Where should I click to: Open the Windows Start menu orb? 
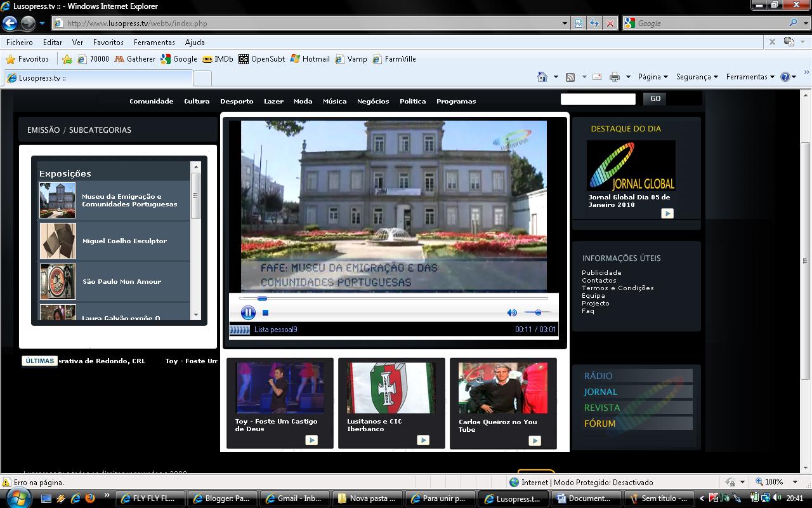tap(17, 497)
